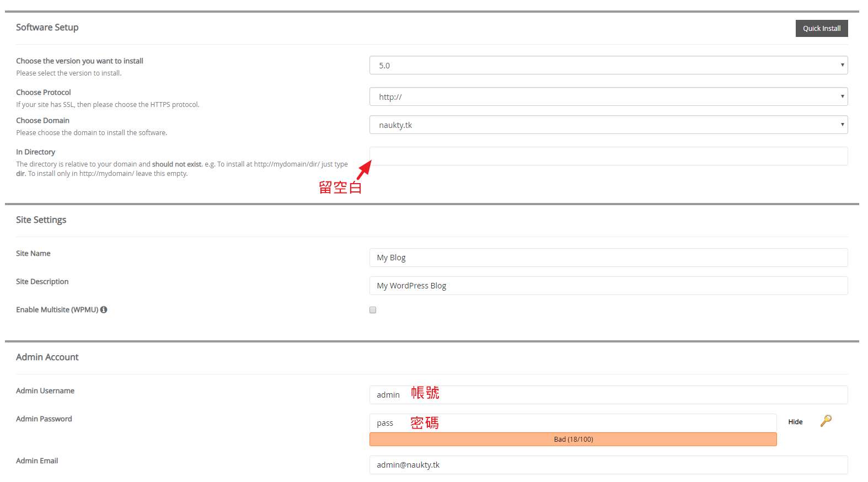This screenshot has width=868, height=482.
Task: Select the Admin Username field
Action: [608, 395]
